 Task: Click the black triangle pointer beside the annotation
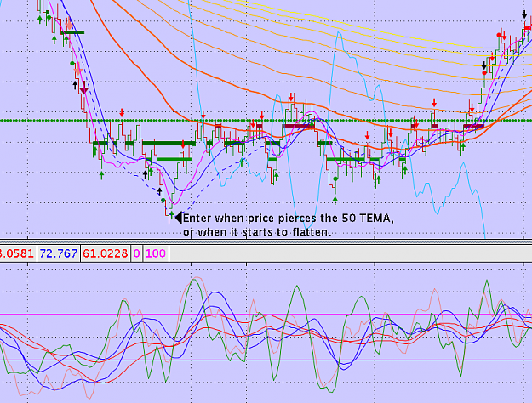(179, 218)
